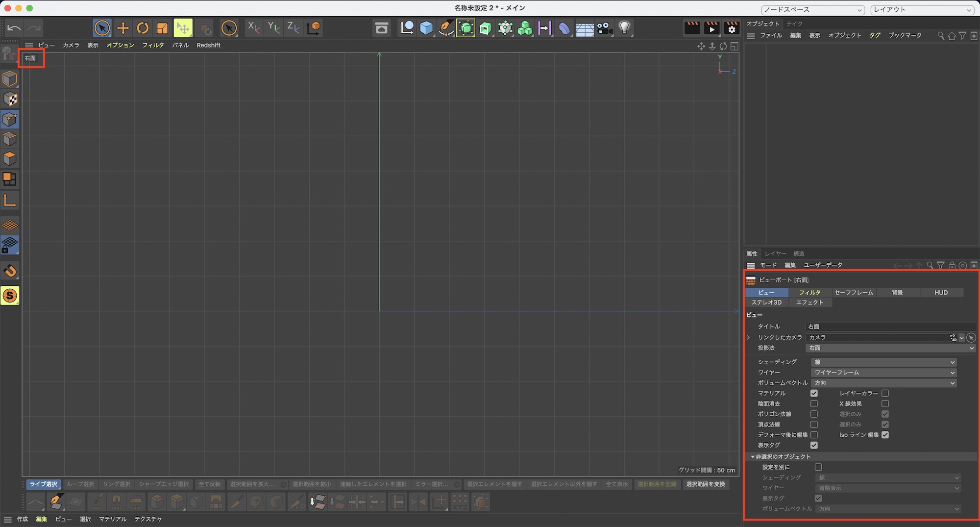Enable the 陰面消去 checkbox
980x527 pixels.
tap(814, 403)
